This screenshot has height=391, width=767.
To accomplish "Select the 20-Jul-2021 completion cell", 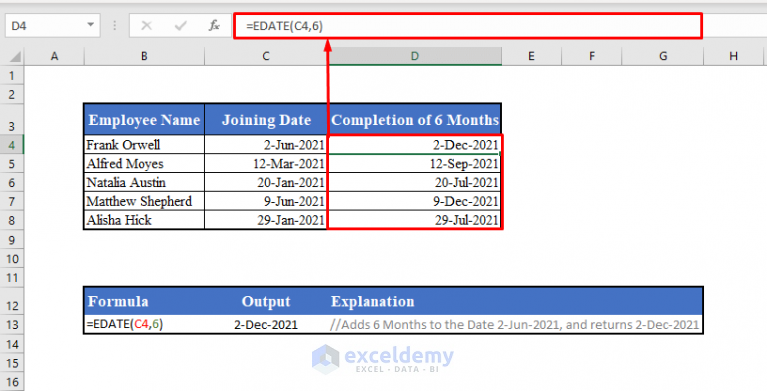I will pyautogui.click(x=415, y=183).
